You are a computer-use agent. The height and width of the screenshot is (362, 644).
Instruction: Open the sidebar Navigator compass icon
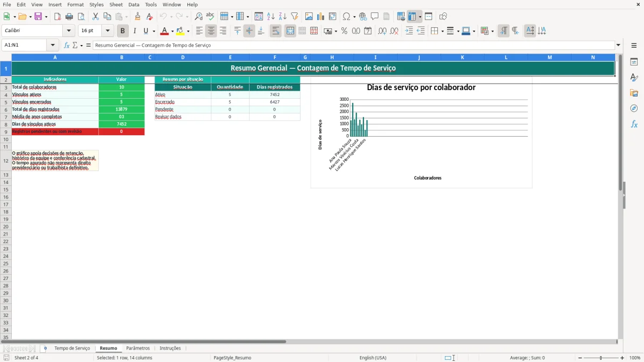coord(634,109)
